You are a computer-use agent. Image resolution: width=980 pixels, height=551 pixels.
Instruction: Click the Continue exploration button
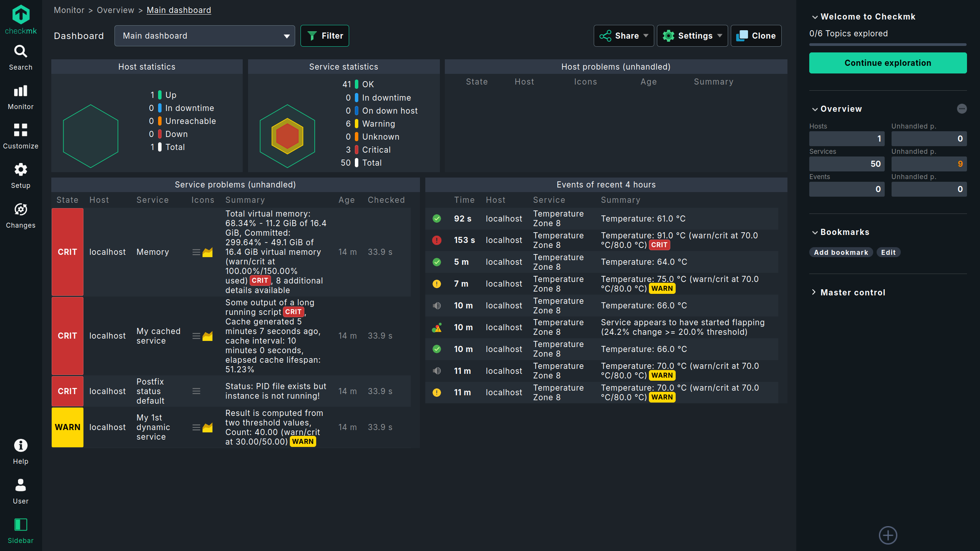887,63
